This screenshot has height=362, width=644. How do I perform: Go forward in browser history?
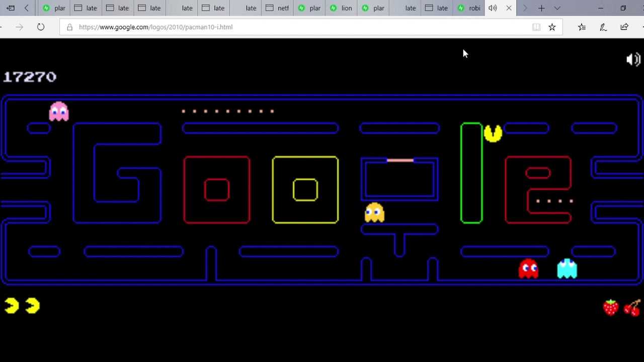click(x=20, y=27)
